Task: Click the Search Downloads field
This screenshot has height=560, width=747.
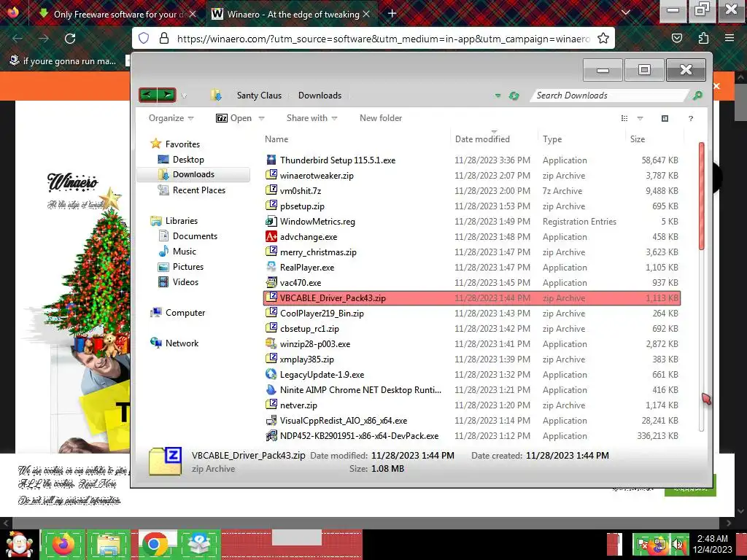Action: click(610, 96)
